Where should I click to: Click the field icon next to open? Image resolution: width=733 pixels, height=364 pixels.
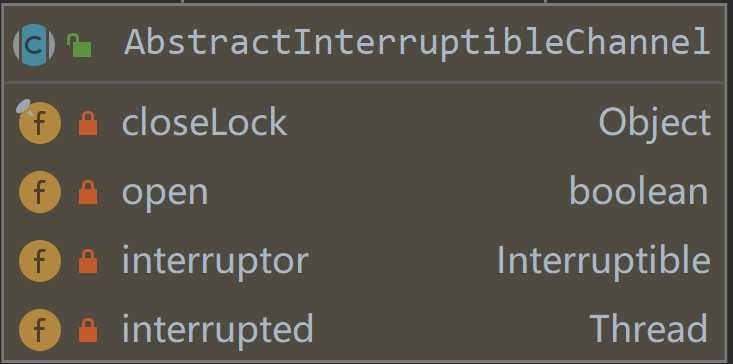point(40,192)
